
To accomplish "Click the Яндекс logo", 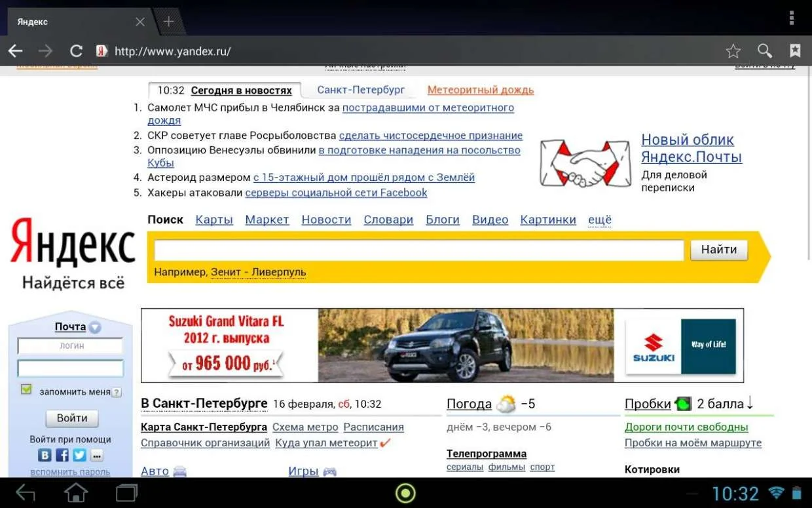I will click(x=73, y=243).
